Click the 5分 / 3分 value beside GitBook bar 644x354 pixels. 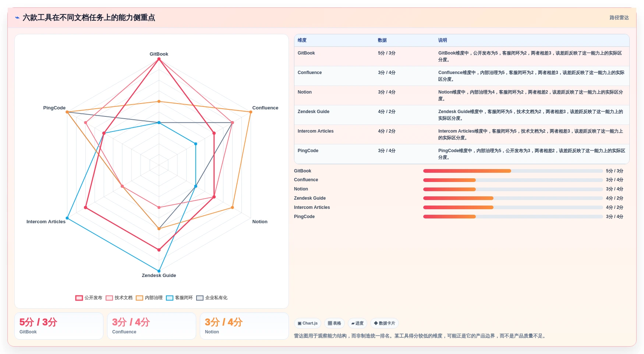pyautogui.click(x=615, y=171)
